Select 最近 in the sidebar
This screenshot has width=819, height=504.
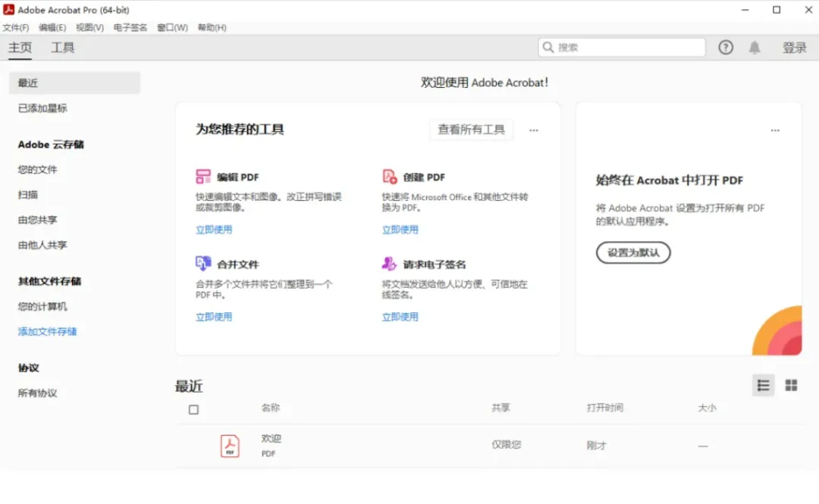(x=74, y=83)
